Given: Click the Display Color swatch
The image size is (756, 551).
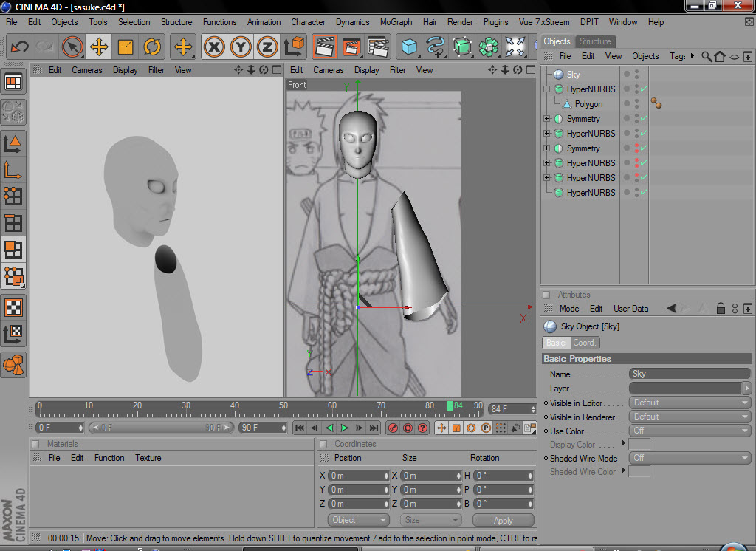Looking at the screenshot, I should [x=640, y=445].
